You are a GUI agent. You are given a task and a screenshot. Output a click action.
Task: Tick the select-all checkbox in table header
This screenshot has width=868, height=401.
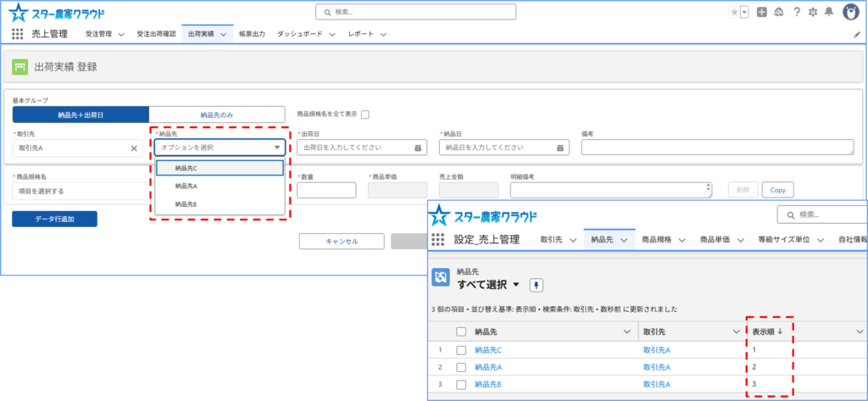click(x=461, y=331)
